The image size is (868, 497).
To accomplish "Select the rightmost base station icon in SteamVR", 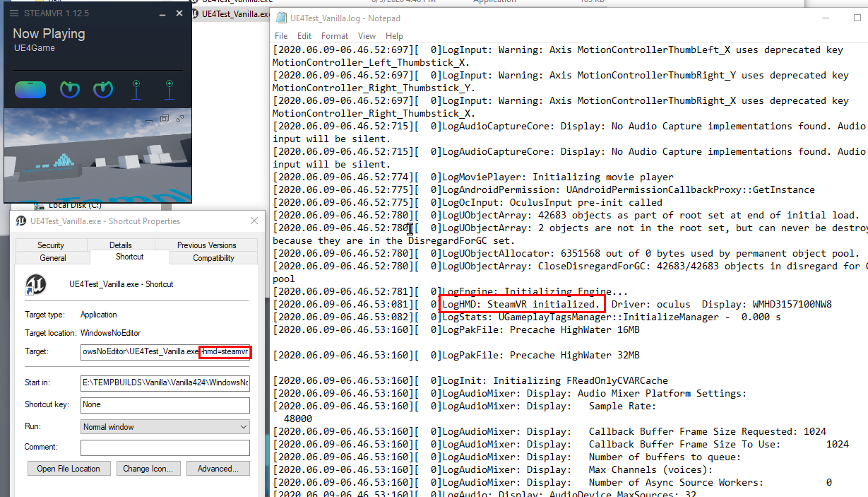I will click(169, 90).
